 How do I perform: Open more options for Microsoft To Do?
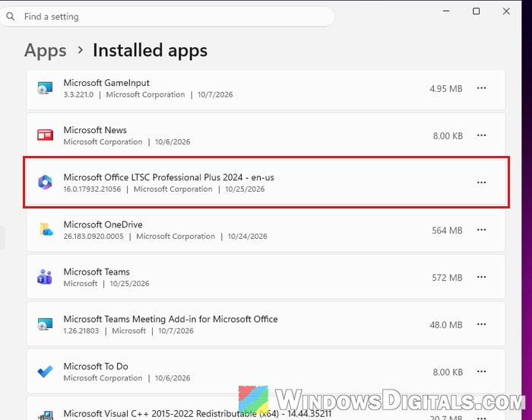click(481, 371)
